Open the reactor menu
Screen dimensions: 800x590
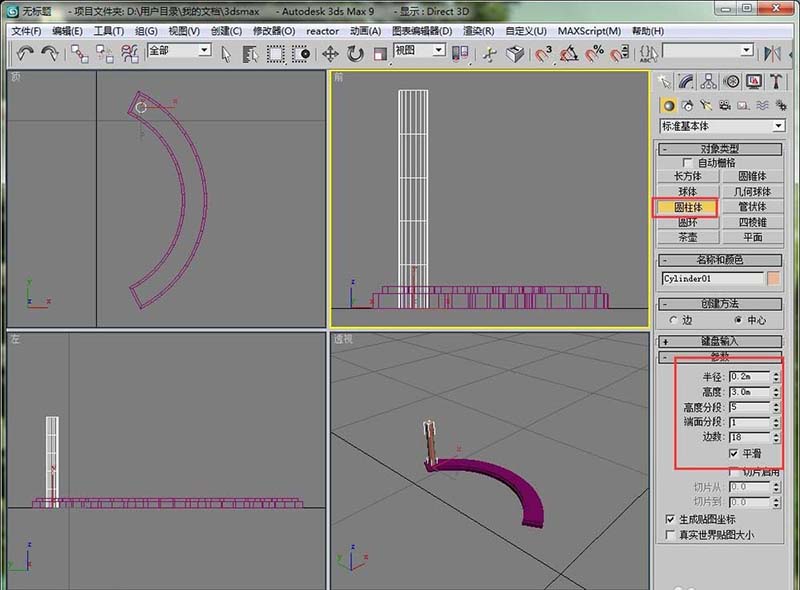pyautogui.click(x=322, y=31)
